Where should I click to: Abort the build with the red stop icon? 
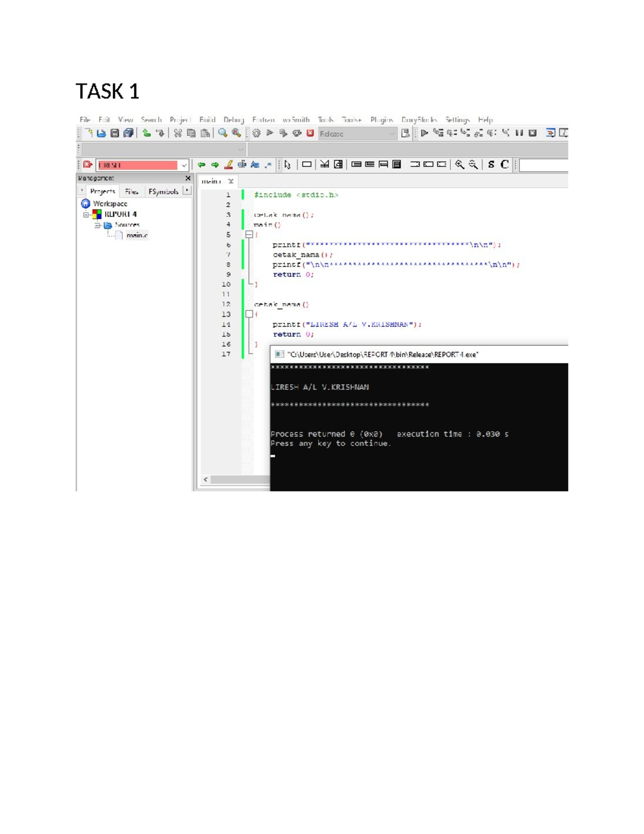(310, 133)
